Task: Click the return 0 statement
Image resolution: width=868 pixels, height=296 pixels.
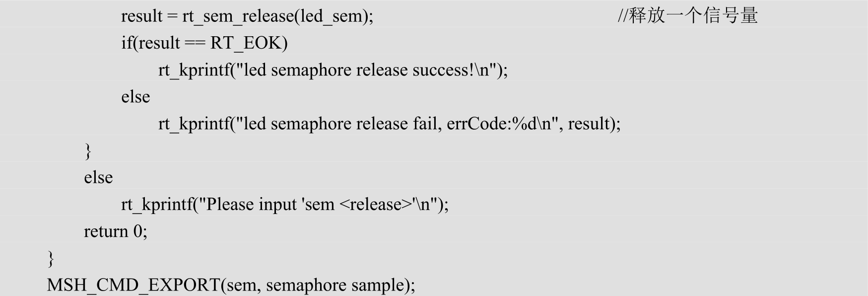Action: (x=115, y=231)
